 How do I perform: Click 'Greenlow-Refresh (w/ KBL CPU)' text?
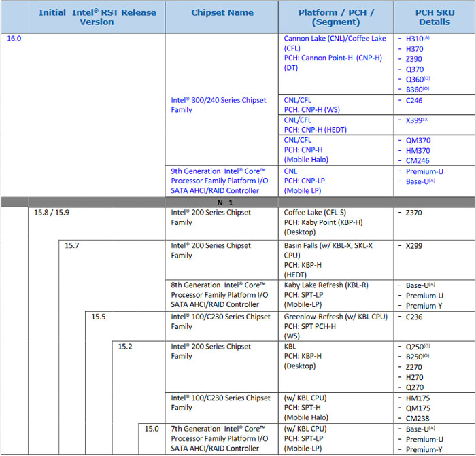[x=336, y=317]
